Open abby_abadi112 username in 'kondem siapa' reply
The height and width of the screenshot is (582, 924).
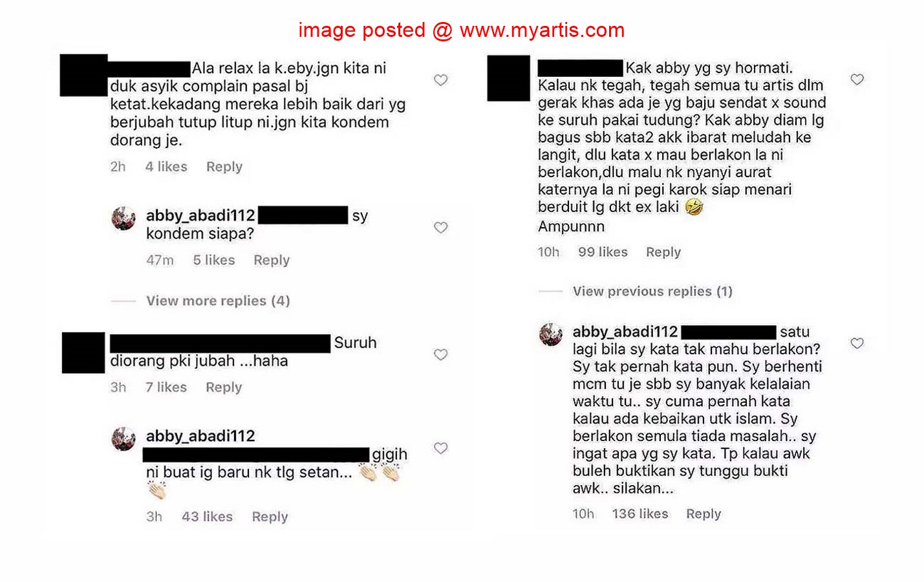pyautogui.click(x=200, y=215)
